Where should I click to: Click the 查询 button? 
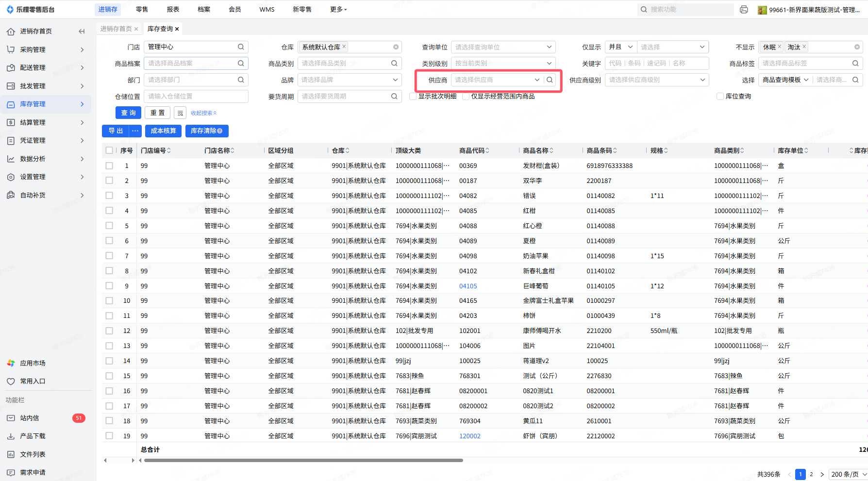click(x=128, y=113)
